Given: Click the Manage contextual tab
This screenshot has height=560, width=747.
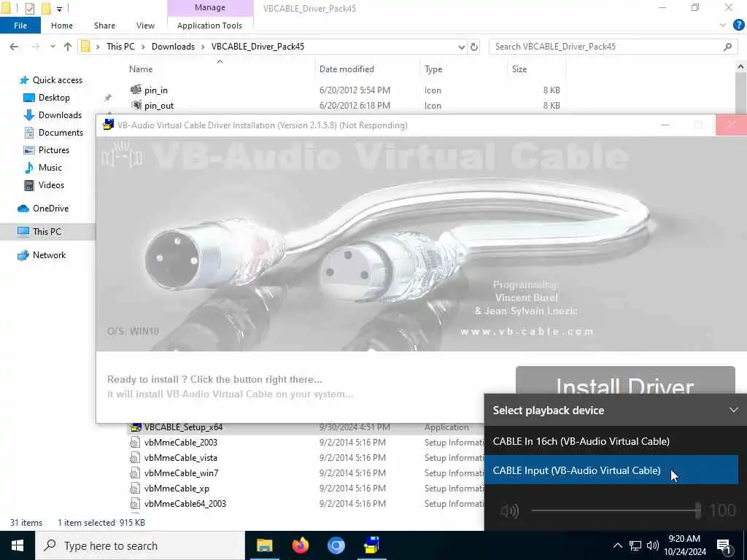Looking at the screenshot, I should point(209,7).
